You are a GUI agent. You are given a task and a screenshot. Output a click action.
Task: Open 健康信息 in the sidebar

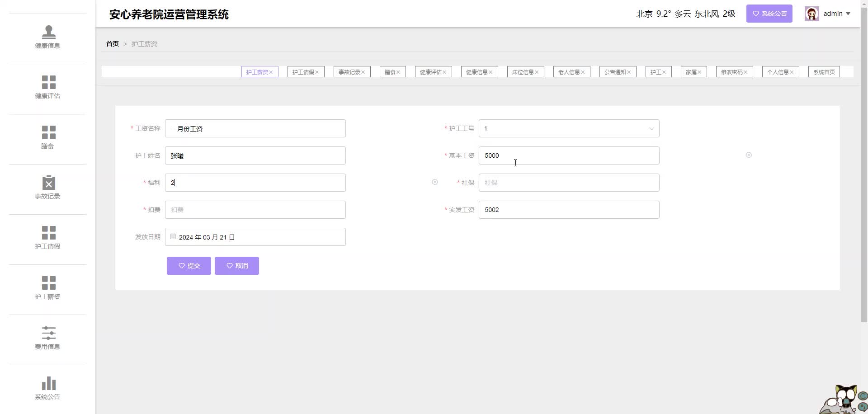click(x=47, y=37)
